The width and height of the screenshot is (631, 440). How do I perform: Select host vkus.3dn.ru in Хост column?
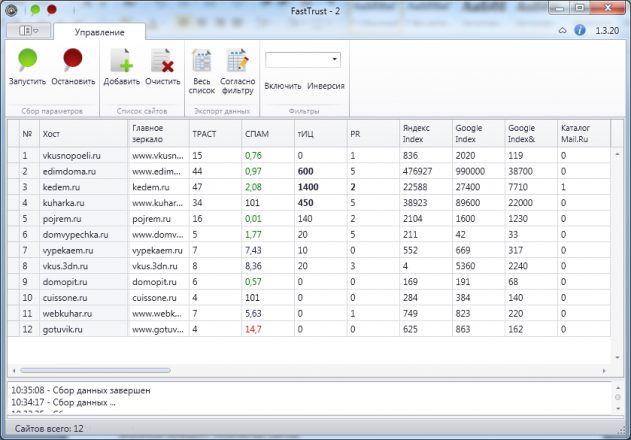[83, 266]
